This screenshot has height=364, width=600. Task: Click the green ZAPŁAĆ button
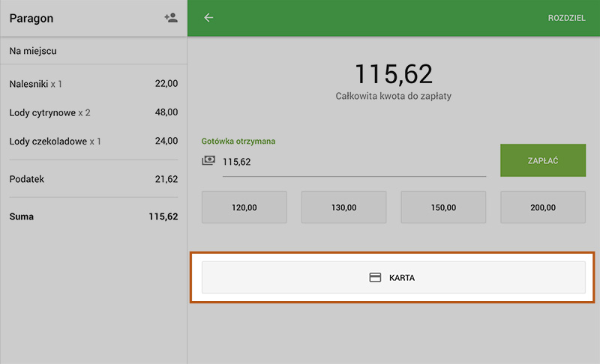coord(542,160)
